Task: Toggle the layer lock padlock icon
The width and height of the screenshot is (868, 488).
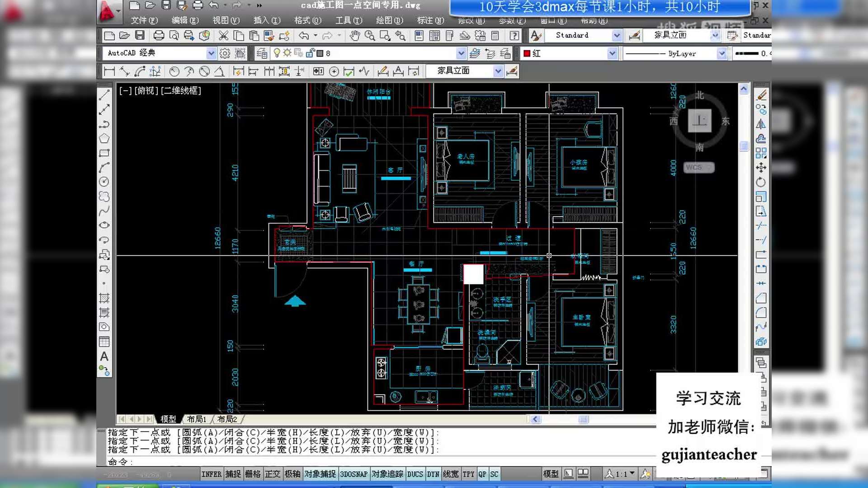Action: pyautogui.click(x=310, y=53)
